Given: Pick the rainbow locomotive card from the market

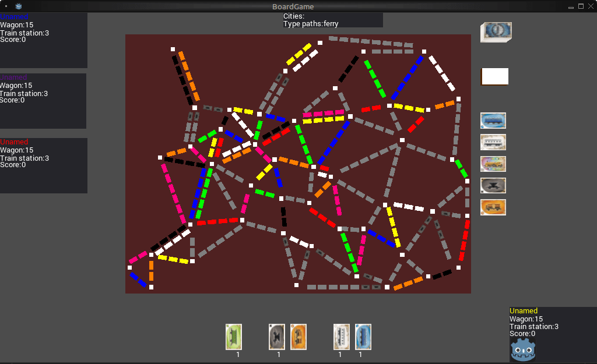Looking at the screenshot, I should click(x=493, y=164).
